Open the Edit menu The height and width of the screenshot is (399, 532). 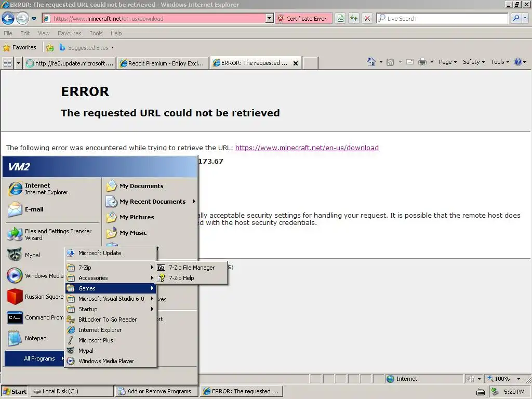pos(25,33)
